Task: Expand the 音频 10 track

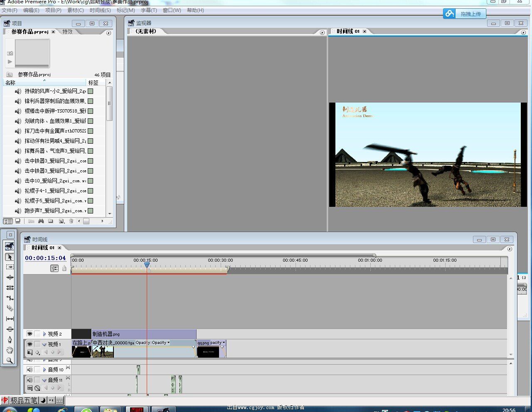Action: tap(44, 370)
